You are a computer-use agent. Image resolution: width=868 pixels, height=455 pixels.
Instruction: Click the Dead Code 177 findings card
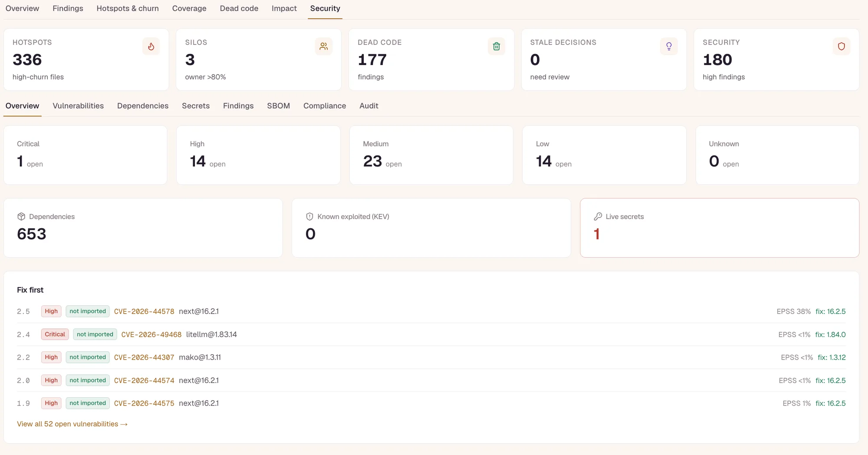click(x=431, y=59)
